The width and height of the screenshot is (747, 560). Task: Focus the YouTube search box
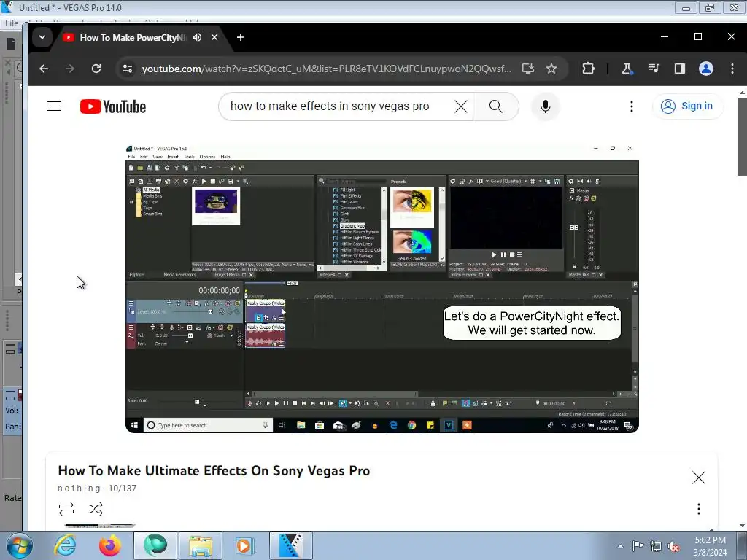tap(330, 106)
